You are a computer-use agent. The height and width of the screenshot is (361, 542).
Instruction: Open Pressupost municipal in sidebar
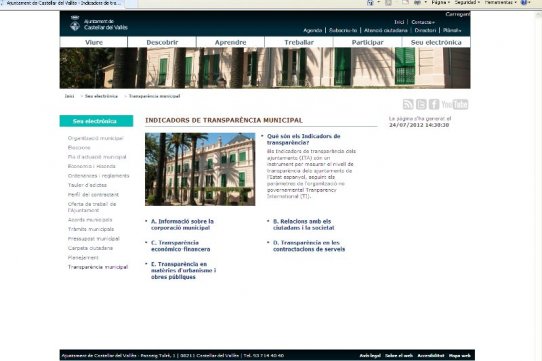pos(94,239)
